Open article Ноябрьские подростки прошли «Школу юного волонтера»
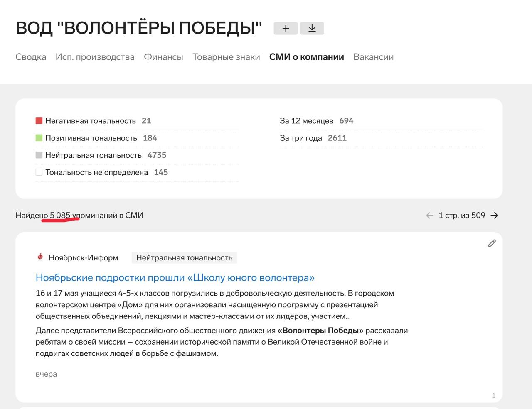Image resolution: width=532 pixels, height=409 pixels. coord(175,277)
